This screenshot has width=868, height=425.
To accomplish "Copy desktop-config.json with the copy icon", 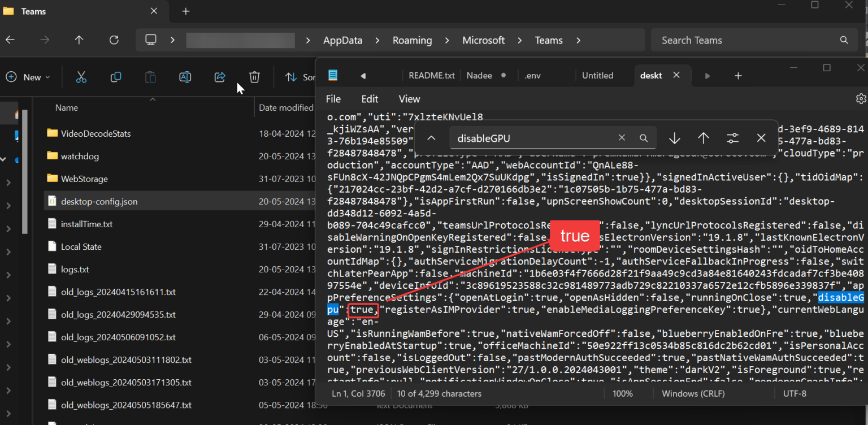I will point(115,77).
